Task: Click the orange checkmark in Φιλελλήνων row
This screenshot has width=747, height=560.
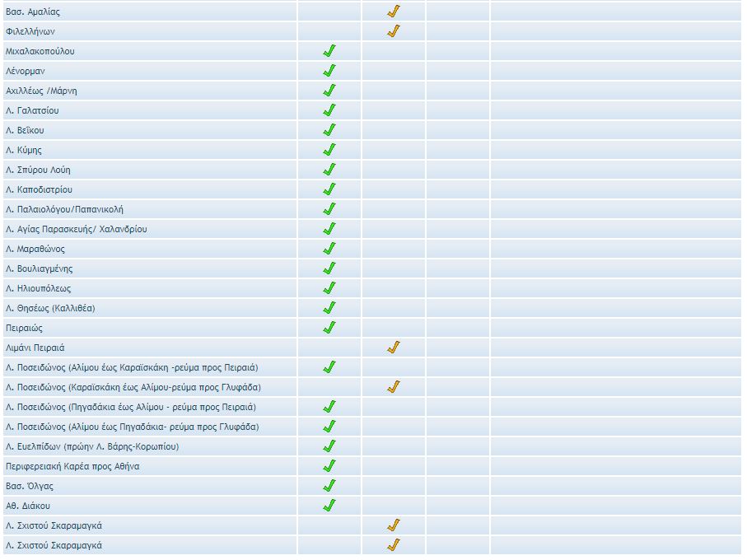Action: [x=393, y=31]
